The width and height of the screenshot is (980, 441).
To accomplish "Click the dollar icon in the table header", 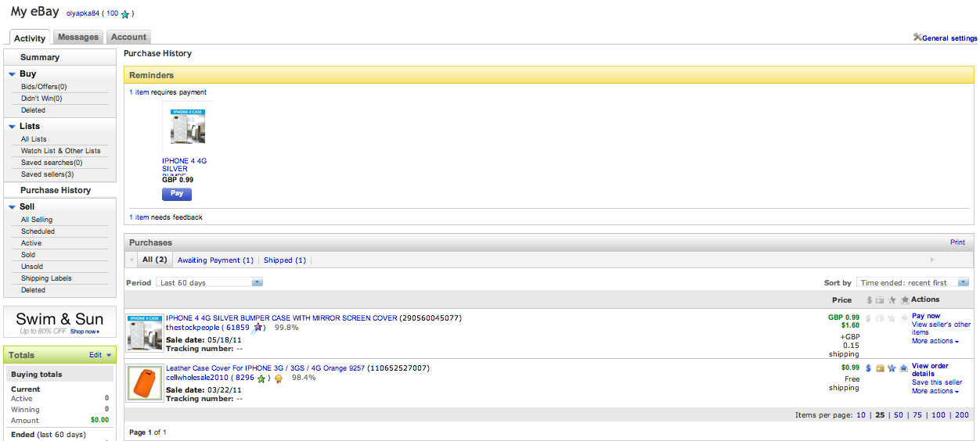I will coord(869,300).
